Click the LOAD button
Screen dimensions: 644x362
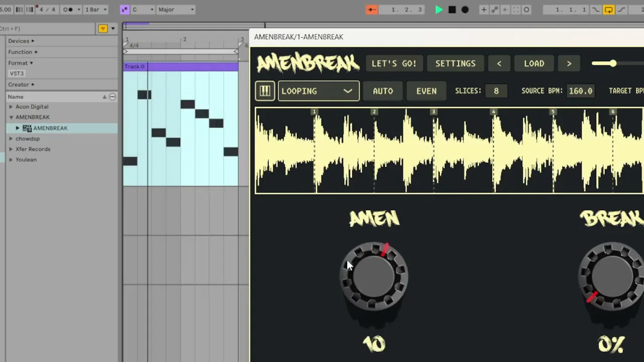pyautogui.click(x=534, y=63)
